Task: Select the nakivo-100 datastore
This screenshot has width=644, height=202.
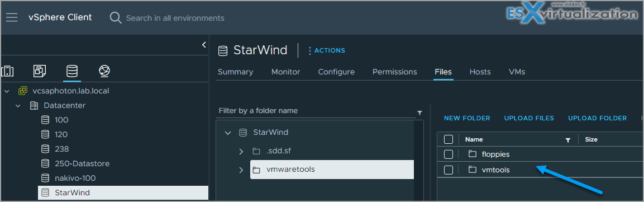Action: pos(75,178)
